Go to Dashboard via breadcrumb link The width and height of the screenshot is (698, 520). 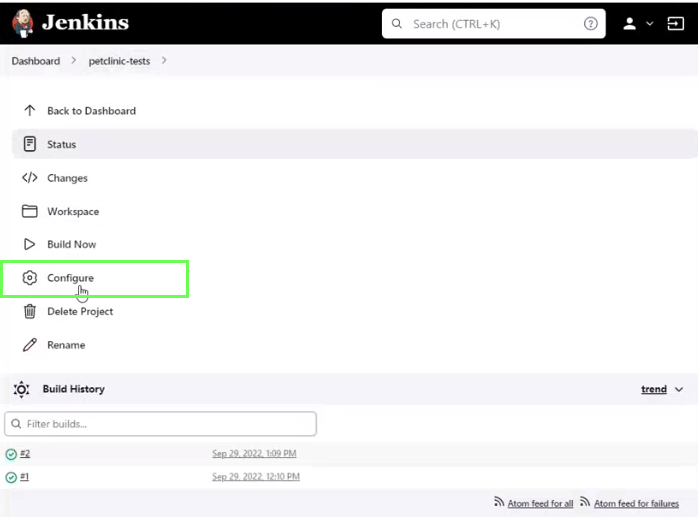click(x=36, y=61)
